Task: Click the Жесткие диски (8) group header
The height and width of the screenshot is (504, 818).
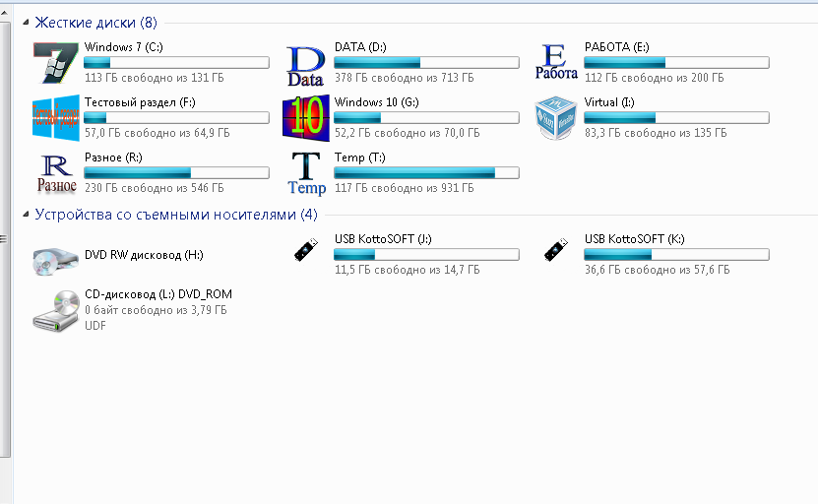Action: pyautogui.click(x=95, y=22)
